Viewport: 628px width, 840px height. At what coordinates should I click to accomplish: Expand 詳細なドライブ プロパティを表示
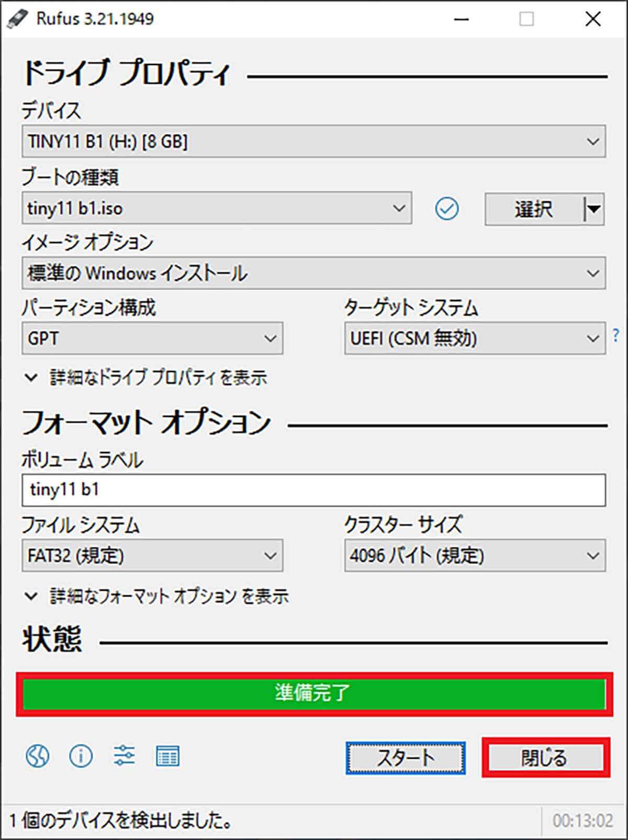[x=146, y=378]
